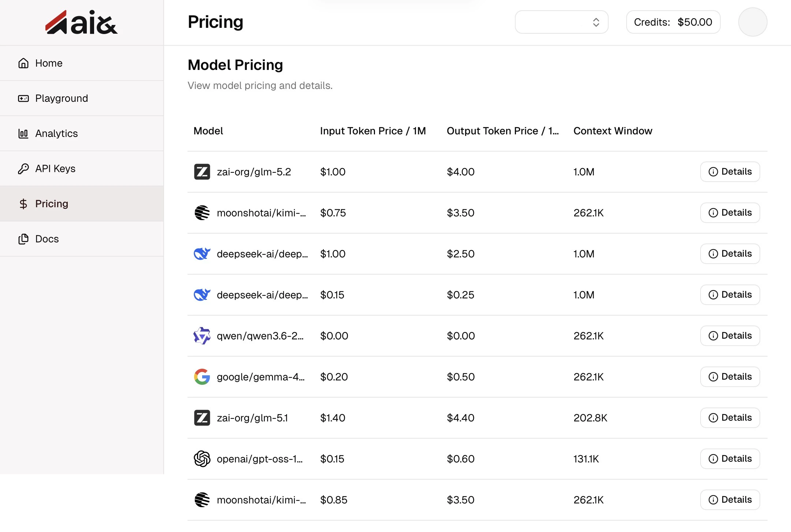Show Details for zai-org/glm-5.2
Screen dimensions: 791x532
(730, 172)
